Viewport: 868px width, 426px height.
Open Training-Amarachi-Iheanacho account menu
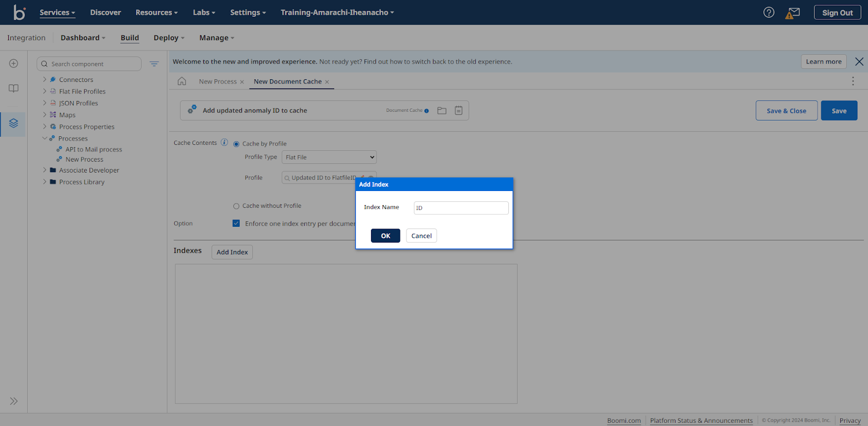coord(337,12)
